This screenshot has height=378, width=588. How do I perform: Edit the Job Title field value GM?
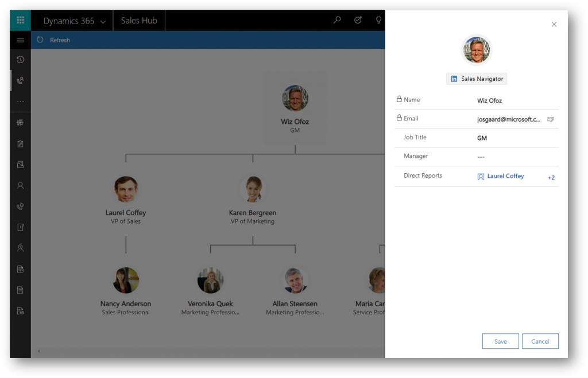click(482, 138)
